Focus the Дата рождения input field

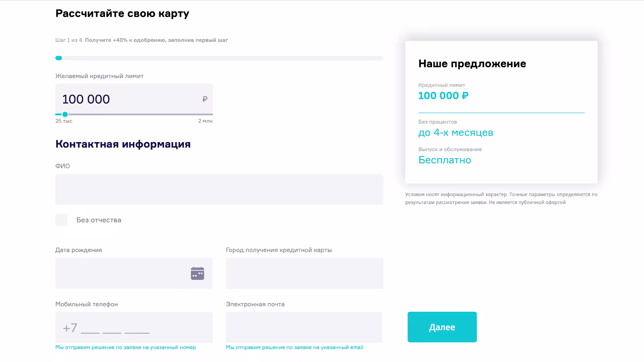pos(134,273)
